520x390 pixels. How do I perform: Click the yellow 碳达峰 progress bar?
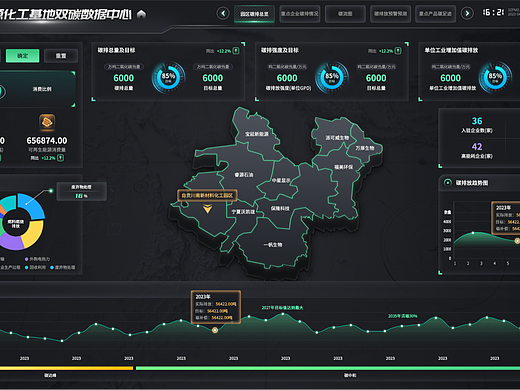[66, 368]
